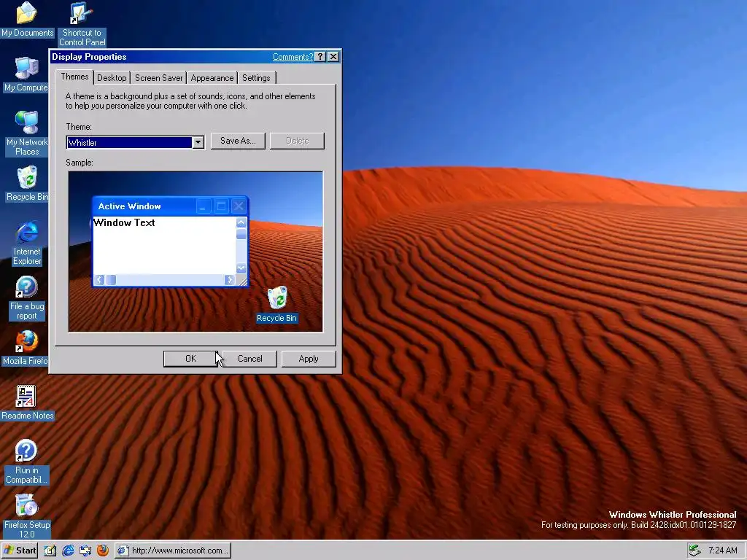Click sample window horizontal scrollbar left arrow
747x560 pixels.
pyautogui.click(x=99, y=280)
